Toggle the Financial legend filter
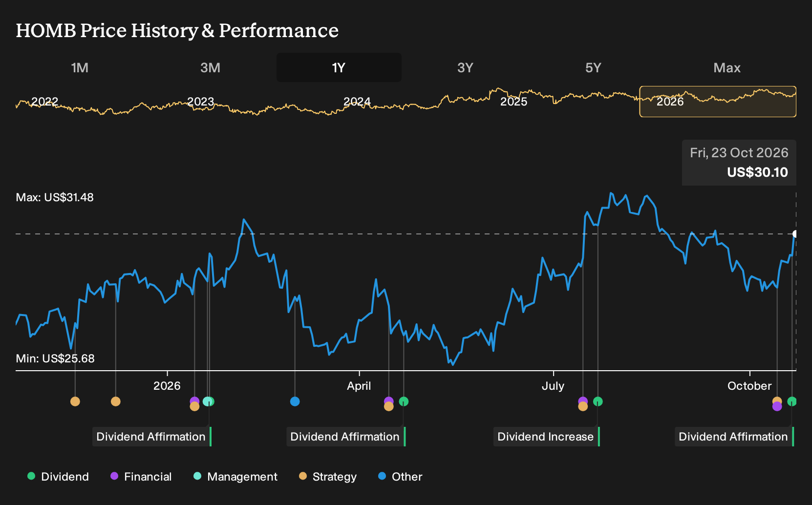 coord(141,476)
